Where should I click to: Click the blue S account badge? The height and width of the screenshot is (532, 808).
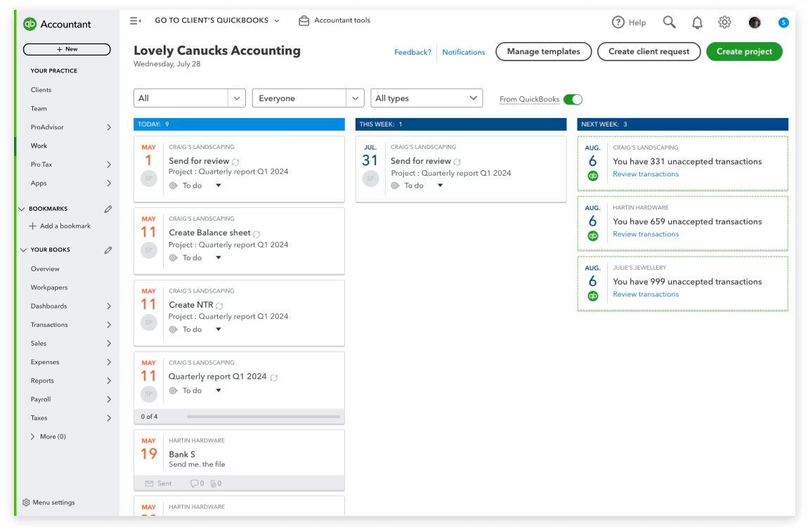[783, 22]
